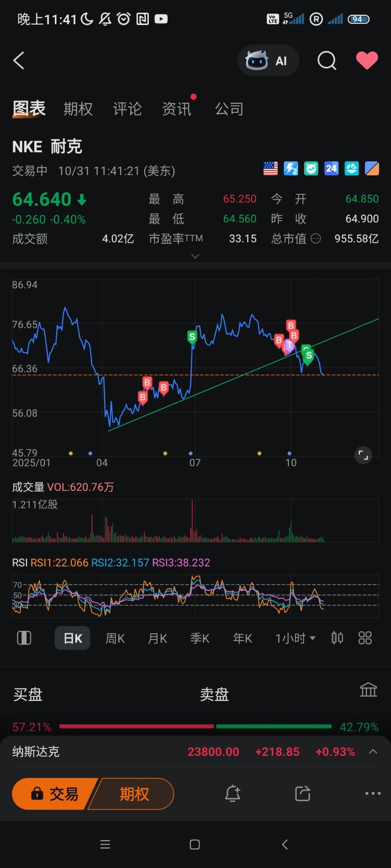Tap the 卖盘 42.79% green bar

[274, 727]
